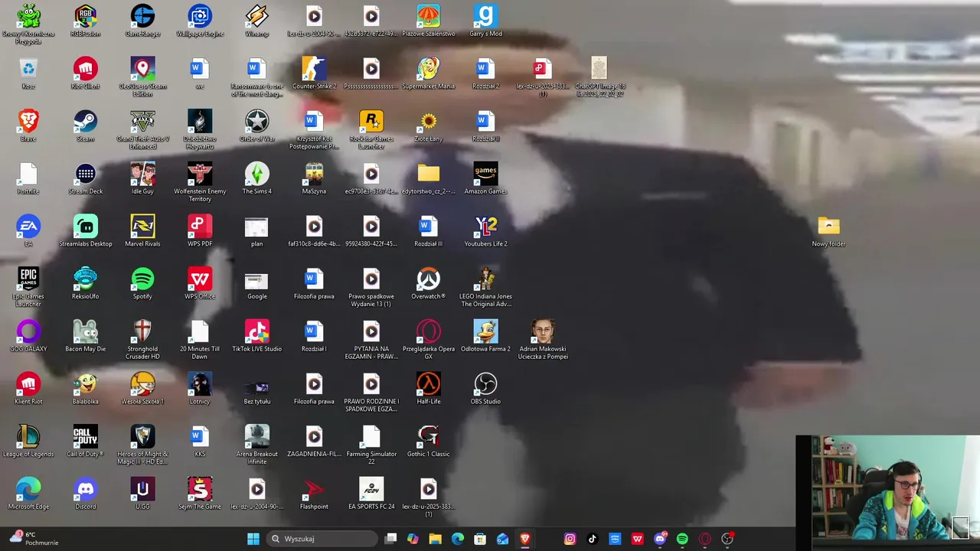
Task: Open the Discord desktop shortcut
Action: click(85, 494)
